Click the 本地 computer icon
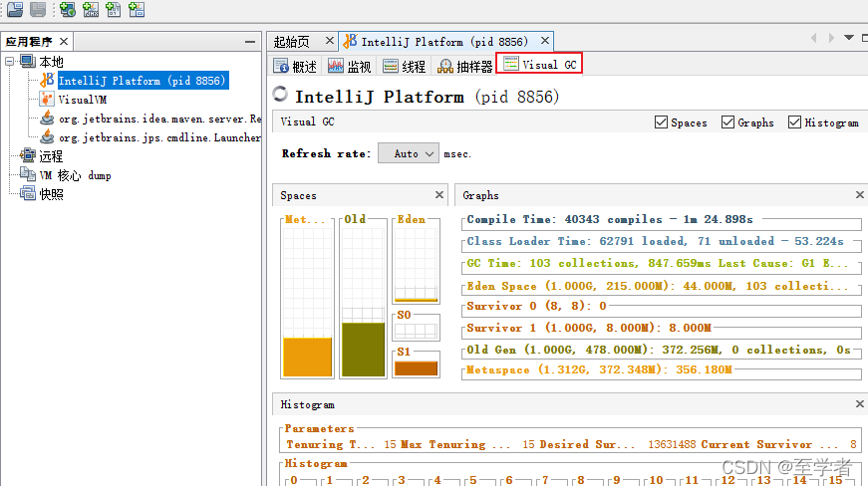This screenshot has width=868, height=486. [x=28, y=61]
